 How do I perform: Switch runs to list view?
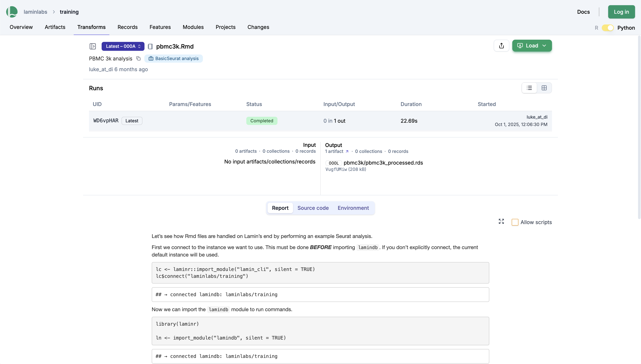tap(529, 88)
